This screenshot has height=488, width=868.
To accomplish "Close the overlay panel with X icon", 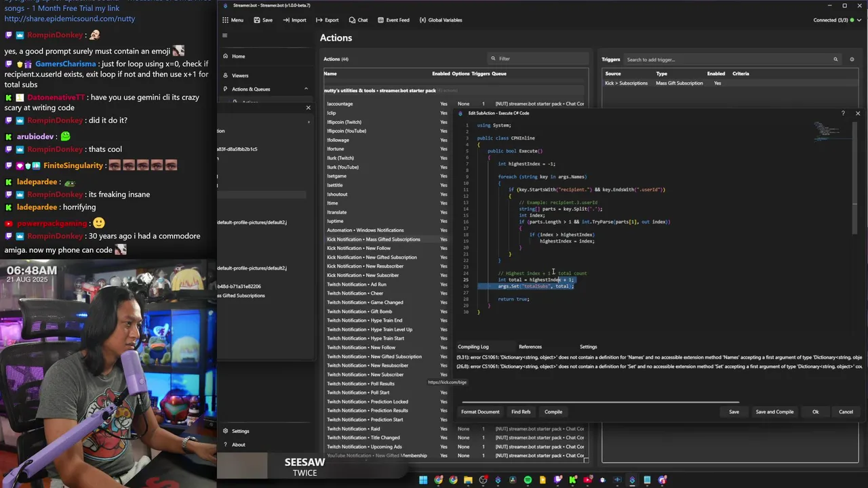I will point(308,108).
